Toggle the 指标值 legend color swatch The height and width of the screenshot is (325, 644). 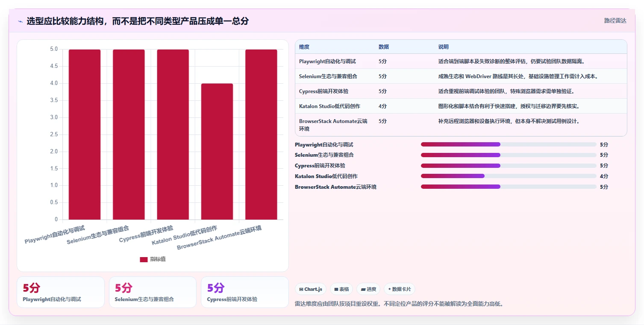click(144, 259)
